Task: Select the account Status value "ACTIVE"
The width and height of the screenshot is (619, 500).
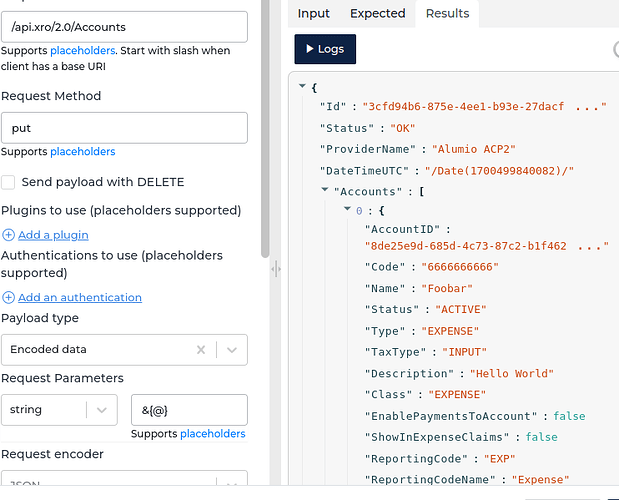Action: click(x=461, y=309)
